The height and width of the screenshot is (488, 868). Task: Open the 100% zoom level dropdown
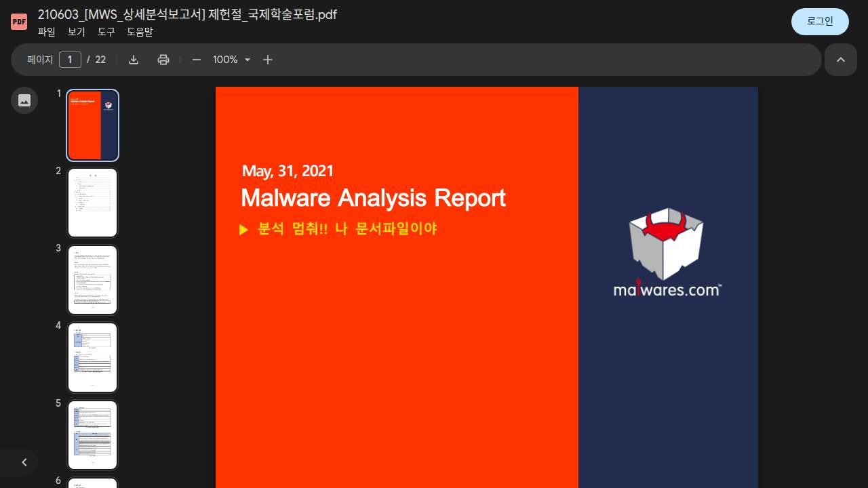pos(232,60)
